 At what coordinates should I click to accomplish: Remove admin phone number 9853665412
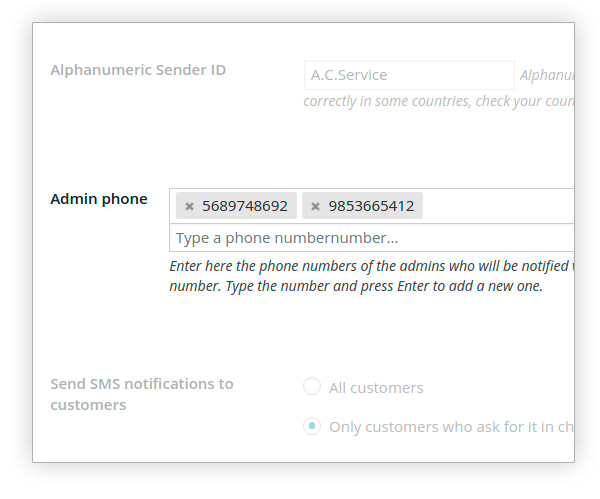(x=315, y=207)
